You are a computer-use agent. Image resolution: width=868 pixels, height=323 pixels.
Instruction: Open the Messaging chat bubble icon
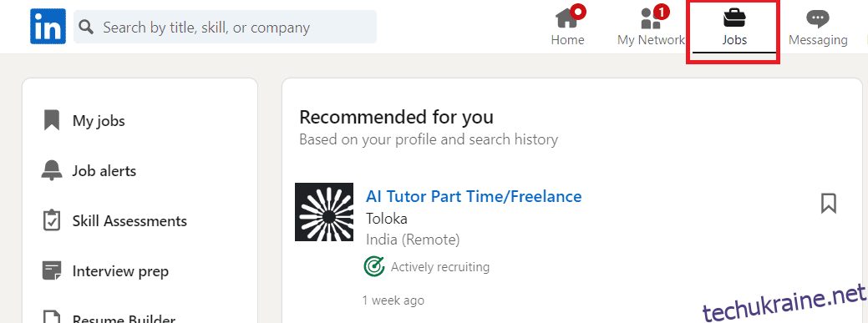click(818, 19)
